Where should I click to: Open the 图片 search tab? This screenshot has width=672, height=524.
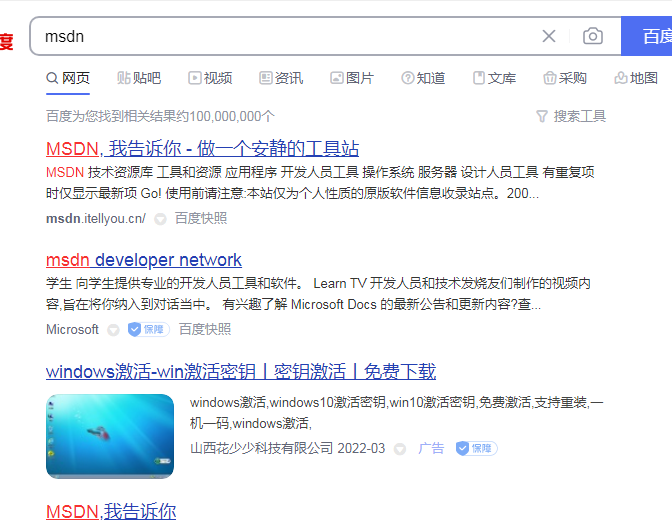pos(352,78)
